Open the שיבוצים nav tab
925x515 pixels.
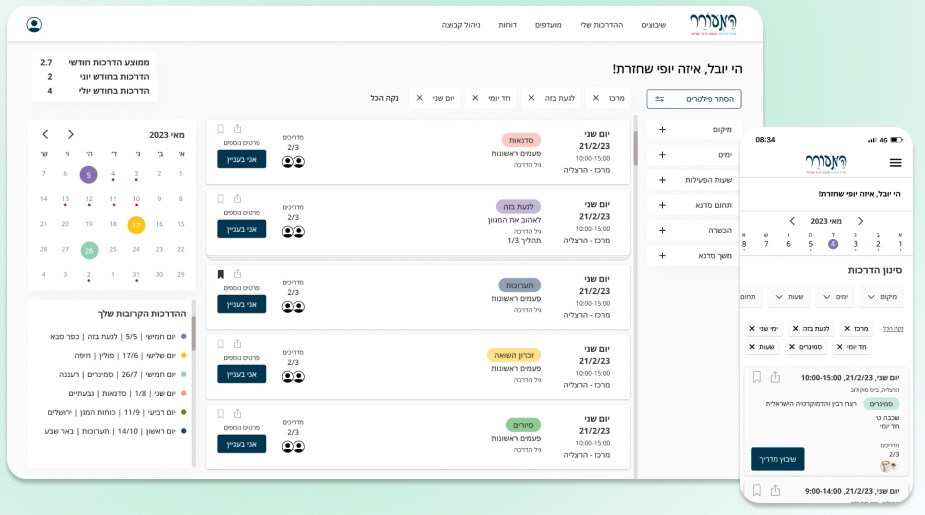654,25
